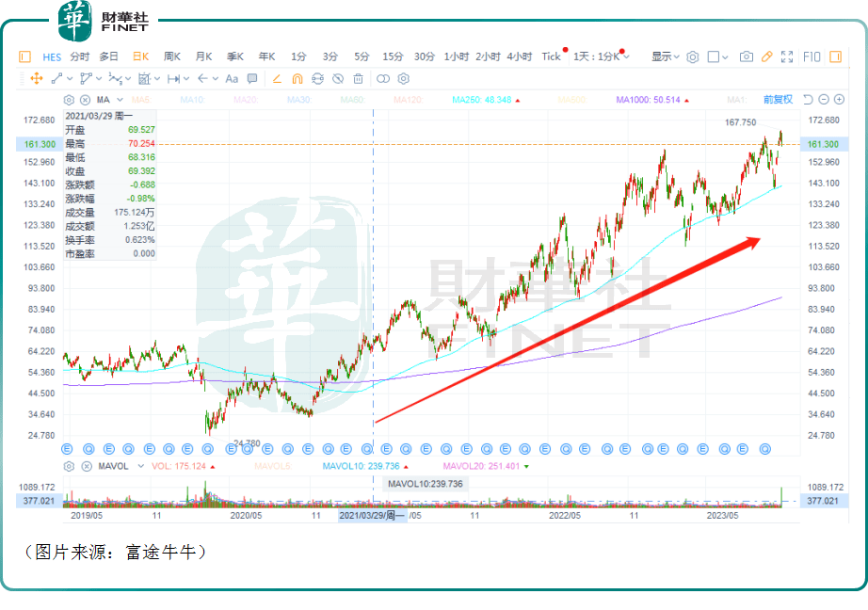Screen dimensions: 868x610
Task: Open the MA indicator dropdown
Action: 106,99
